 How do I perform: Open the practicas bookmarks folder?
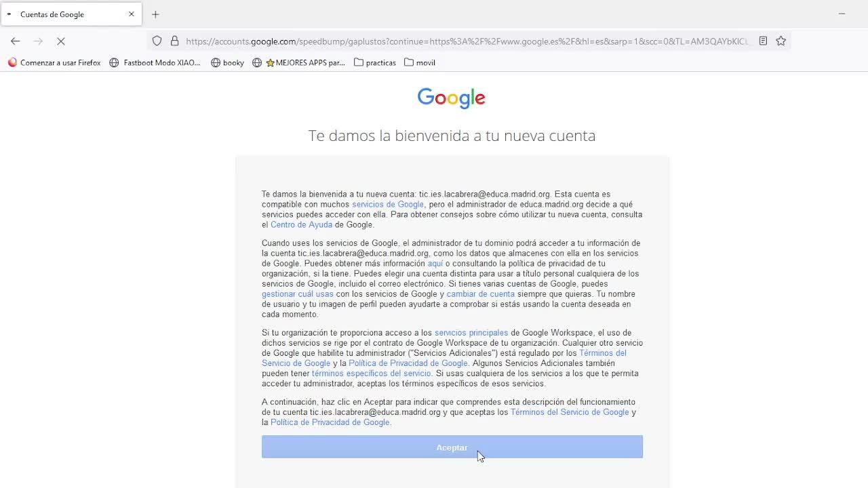pos(375,62)
